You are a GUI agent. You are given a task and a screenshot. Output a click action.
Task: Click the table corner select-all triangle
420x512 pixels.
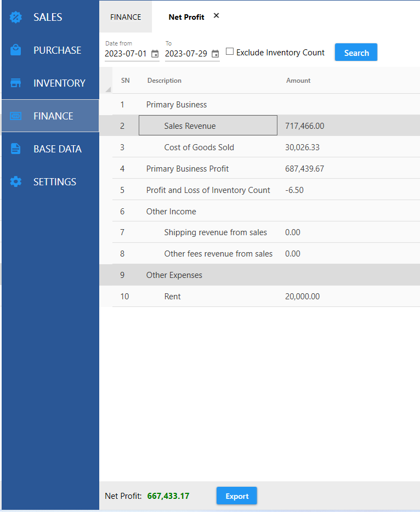pyautogui.click(x=108, y=89)
